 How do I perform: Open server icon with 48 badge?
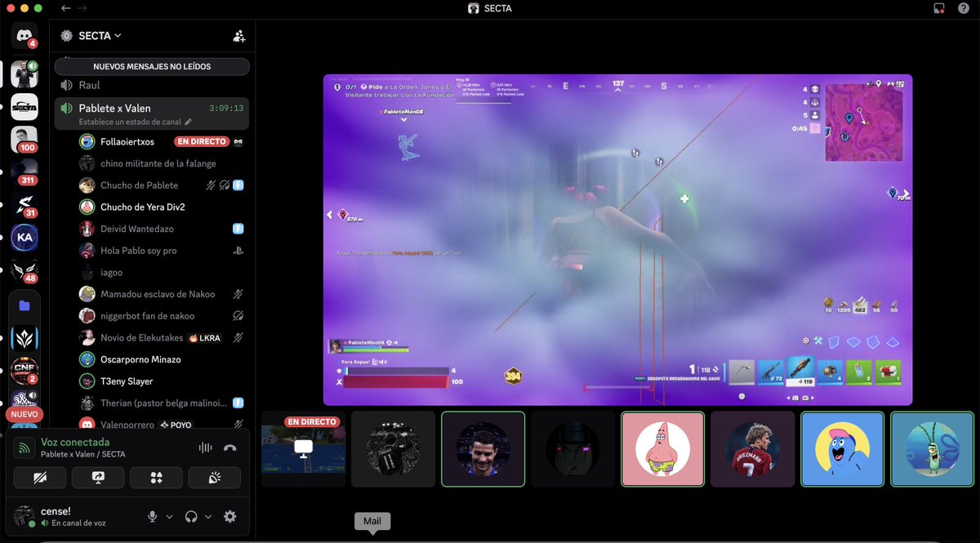coord(24,269)
